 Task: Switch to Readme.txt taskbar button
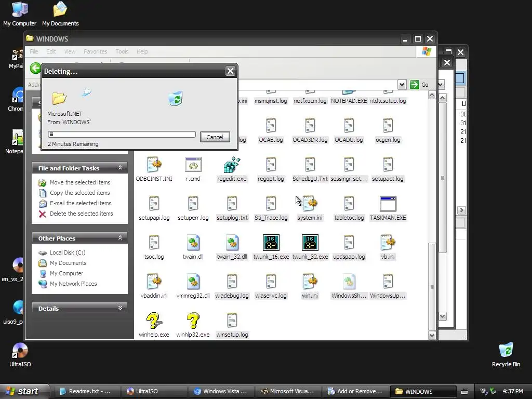pyautogui.click(x=87, y=391)
